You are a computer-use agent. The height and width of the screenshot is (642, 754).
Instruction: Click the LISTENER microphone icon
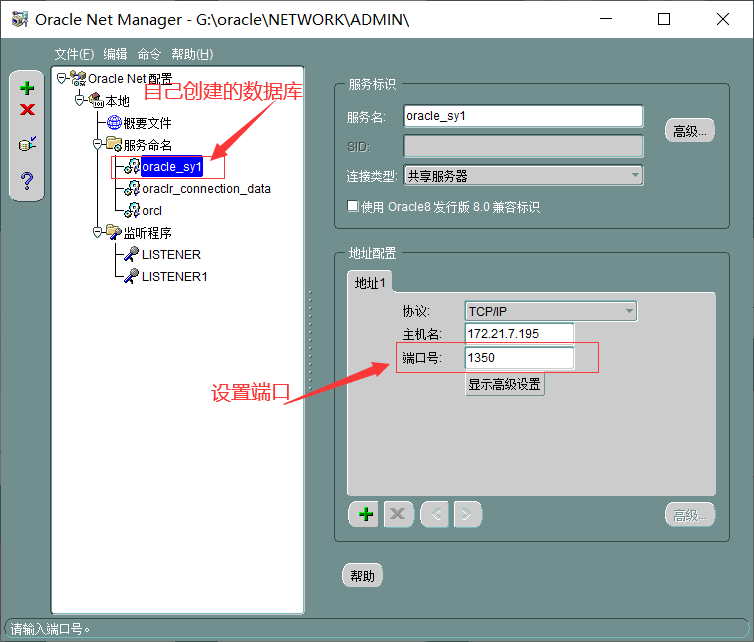tap(131, 254)
